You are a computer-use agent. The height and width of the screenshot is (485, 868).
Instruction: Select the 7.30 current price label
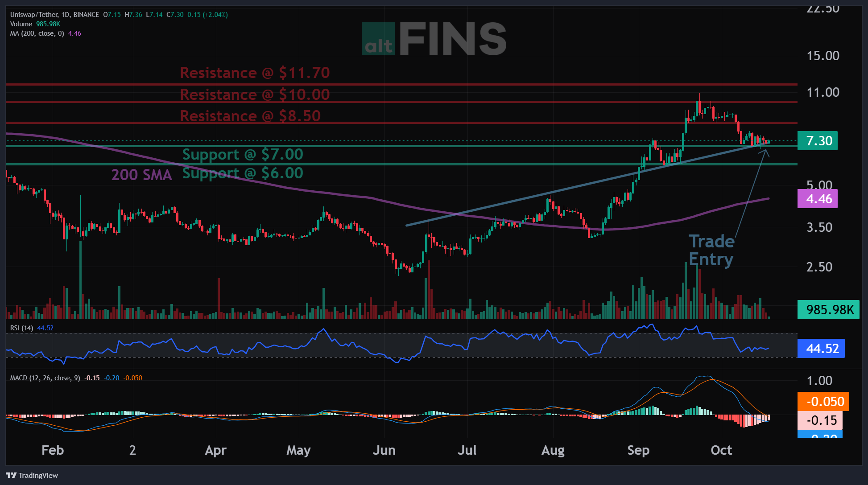click(x=817, y=141)
